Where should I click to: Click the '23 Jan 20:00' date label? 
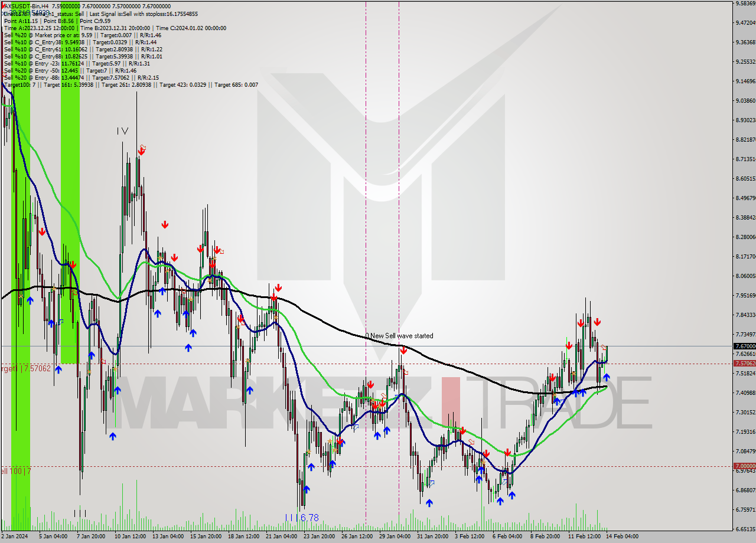point(319,537)
